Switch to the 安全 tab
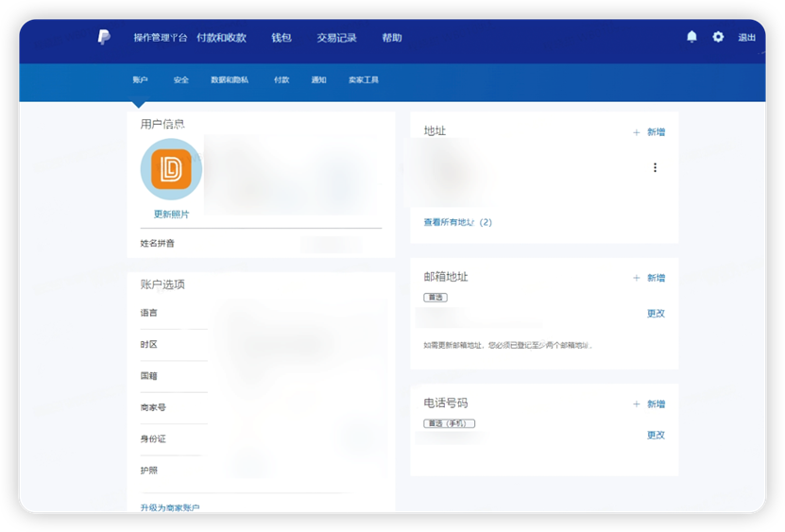The height and width of the screenshot is (532, 785). (181, 80)
